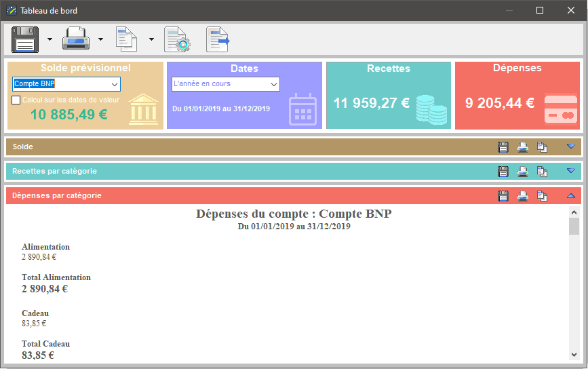
Task: Open dropdown arrow next to Print icon
Action: coord(100,39)
